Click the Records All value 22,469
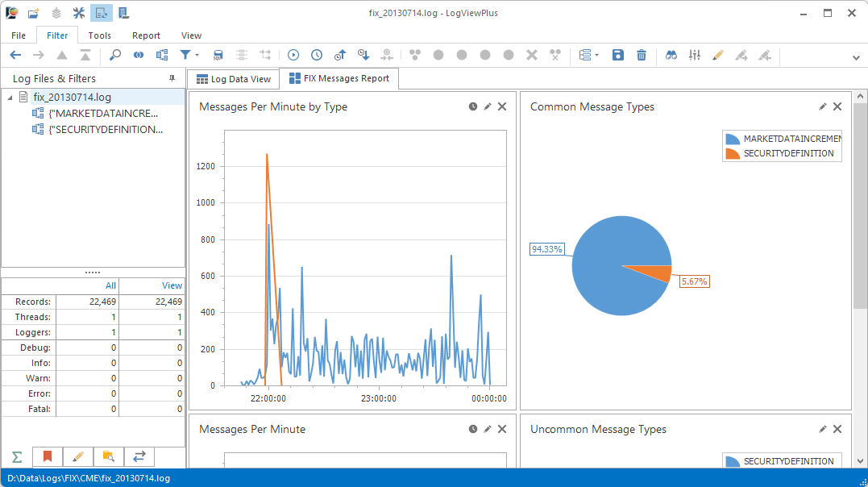Viewport: 868px width, 487px height. (x=103, y=302)
